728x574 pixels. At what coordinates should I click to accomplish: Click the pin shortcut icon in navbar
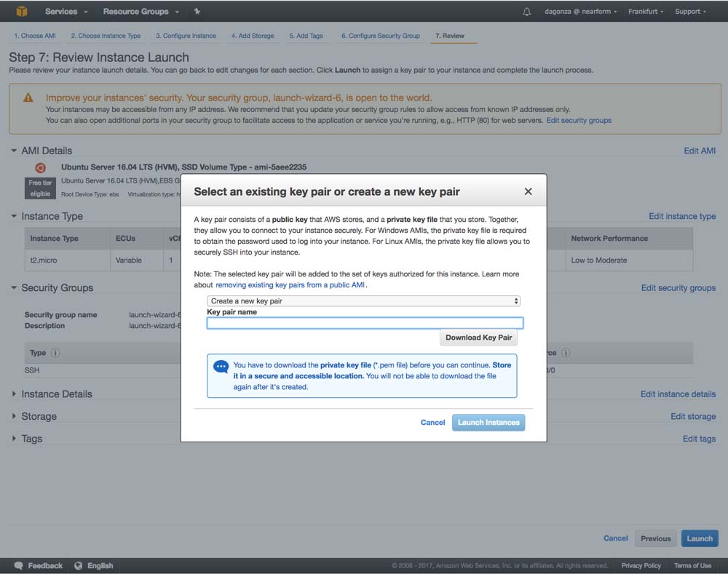197,12
